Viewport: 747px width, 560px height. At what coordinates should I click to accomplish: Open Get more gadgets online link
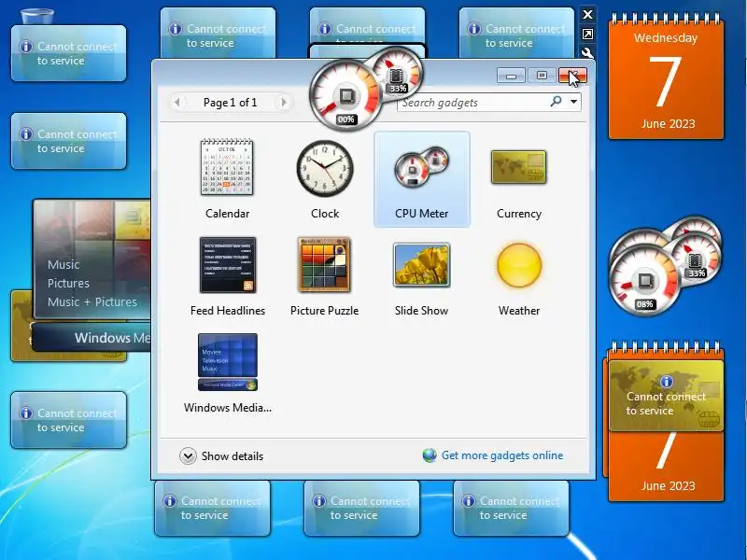tap(502, 455)
